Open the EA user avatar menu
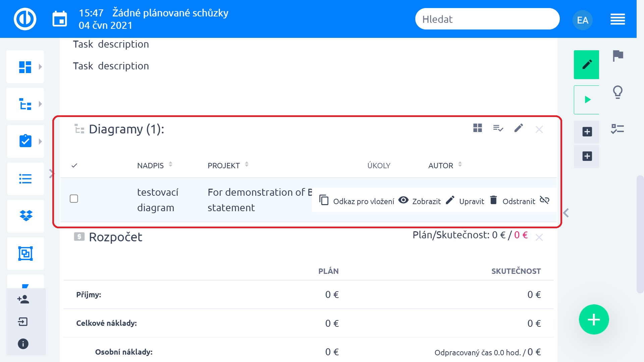The width and height of the screenshot is (644, 362). click(x=583, y=20)
